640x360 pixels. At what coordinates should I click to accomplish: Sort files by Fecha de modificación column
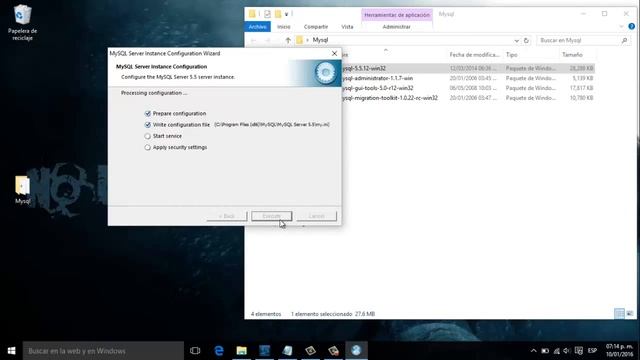(x=474, y=55)
